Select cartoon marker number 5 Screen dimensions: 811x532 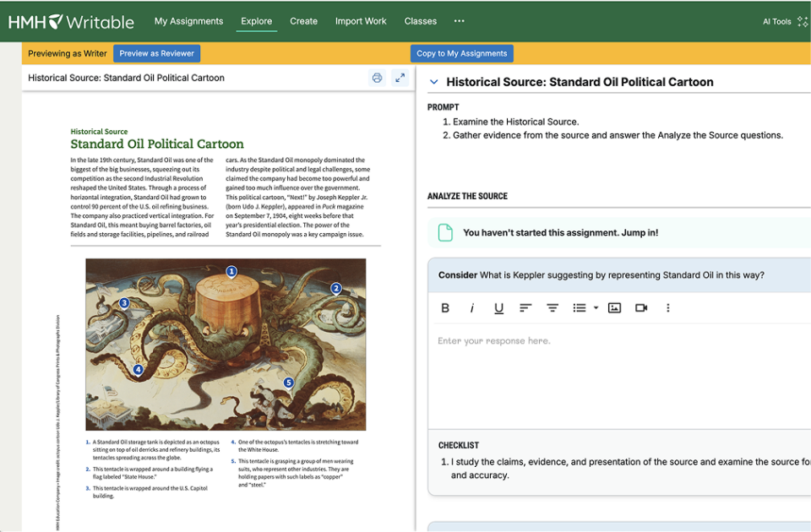pos(289,383)
